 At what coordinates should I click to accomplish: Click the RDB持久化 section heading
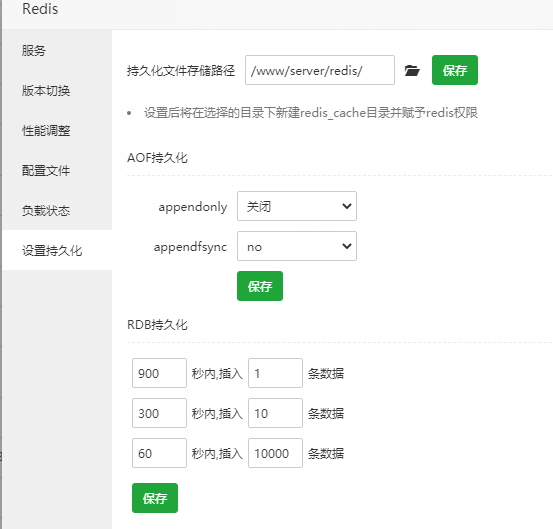(x=157, y=324)
